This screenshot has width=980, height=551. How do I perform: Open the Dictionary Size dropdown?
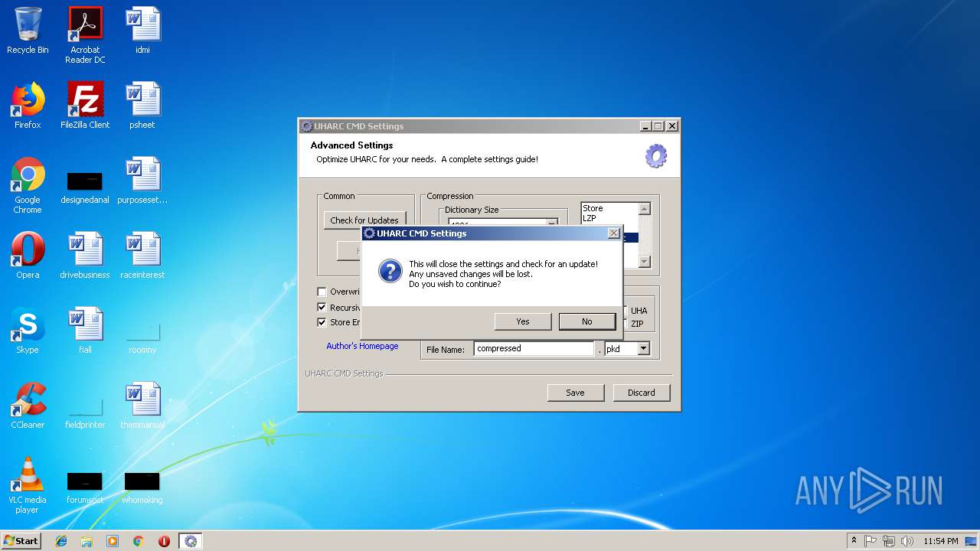[x=552, y=223]
